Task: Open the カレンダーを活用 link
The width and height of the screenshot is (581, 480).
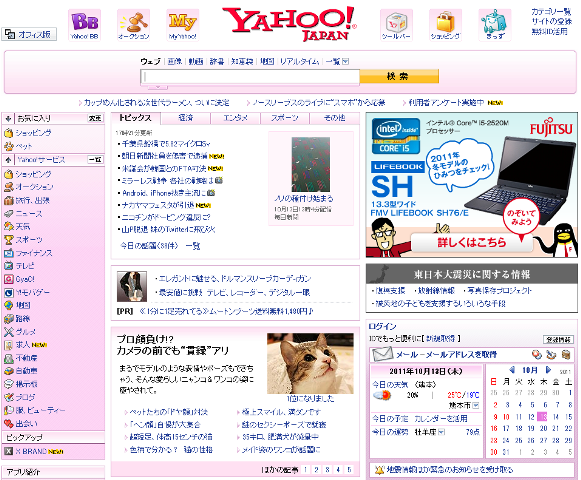Action: (x=441, y=418)
